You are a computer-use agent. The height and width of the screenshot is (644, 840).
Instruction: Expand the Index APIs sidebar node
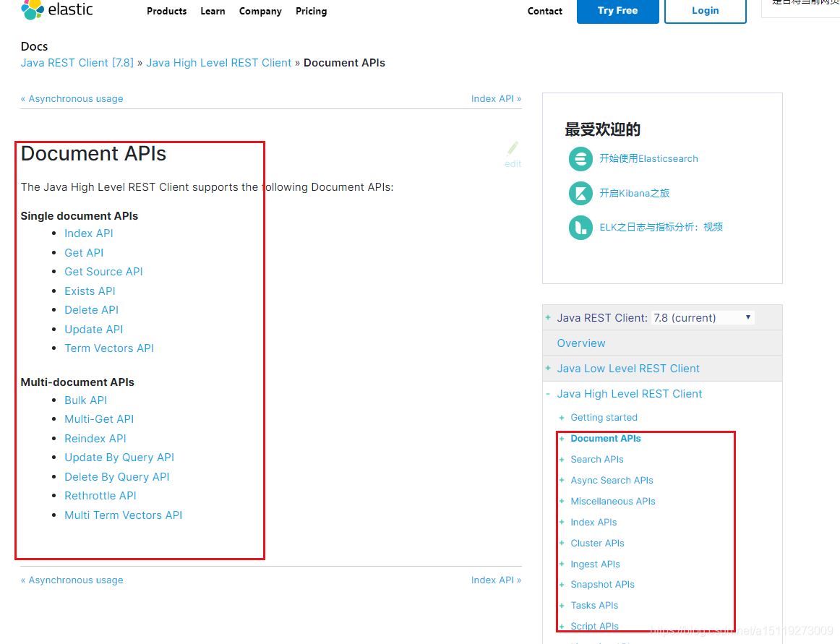coord(562,522)
